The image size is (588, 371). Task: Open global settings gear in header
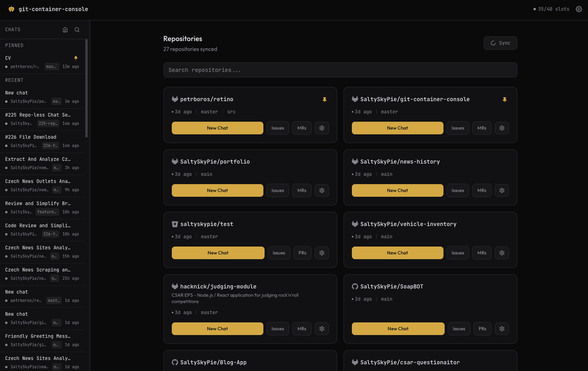pos(579,9)
